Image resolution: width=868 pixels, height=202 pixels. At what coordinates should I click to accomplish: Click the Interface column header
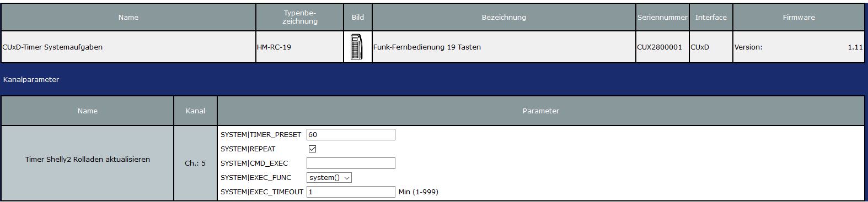[x=711, y=18]
